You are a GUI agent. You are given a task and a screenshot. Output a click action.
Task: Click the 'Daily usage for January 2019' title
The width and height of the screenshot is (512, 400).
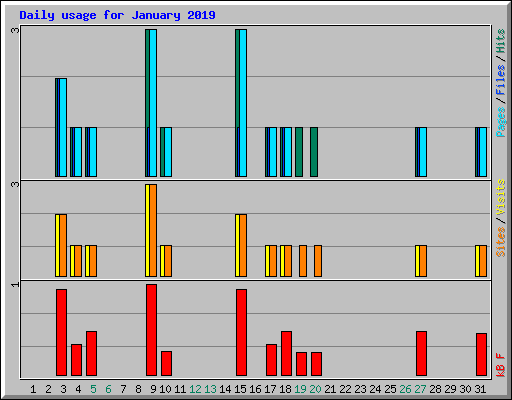click(117, 15)
